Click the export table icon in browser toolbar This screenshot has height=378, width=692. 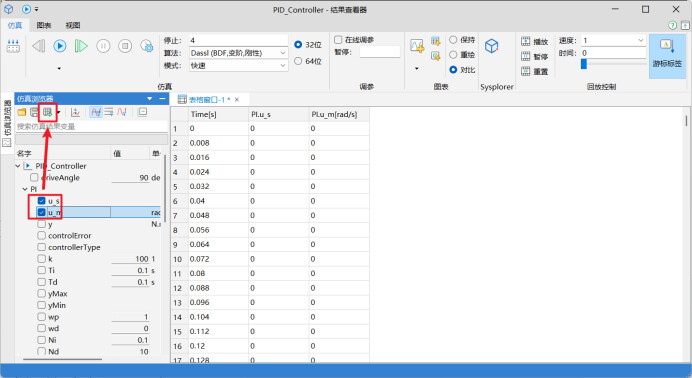point(47,112)
